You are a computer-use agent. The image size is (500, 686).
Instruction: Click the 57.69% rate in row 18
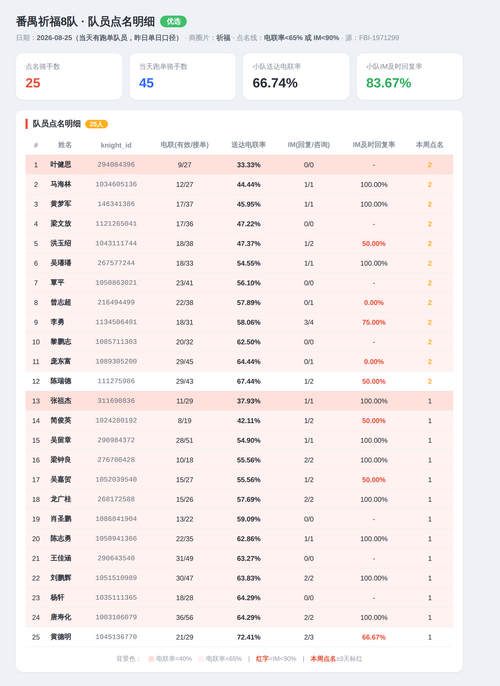tap(248, 500)
